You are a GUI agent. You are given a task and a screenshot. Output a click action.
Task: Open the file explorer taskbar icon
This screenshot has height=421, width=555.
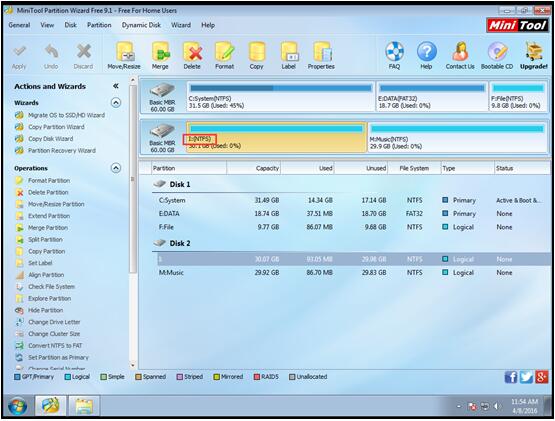point(84,406)
